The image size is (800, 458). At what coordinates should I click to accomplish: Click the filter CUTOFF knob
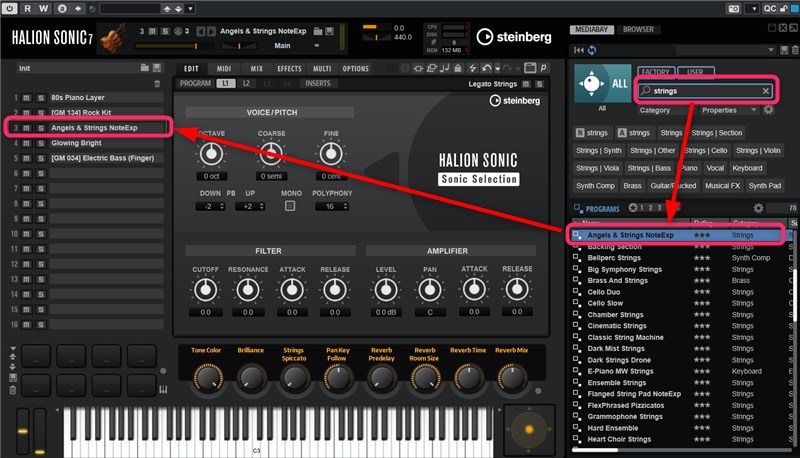click(205, 290)
